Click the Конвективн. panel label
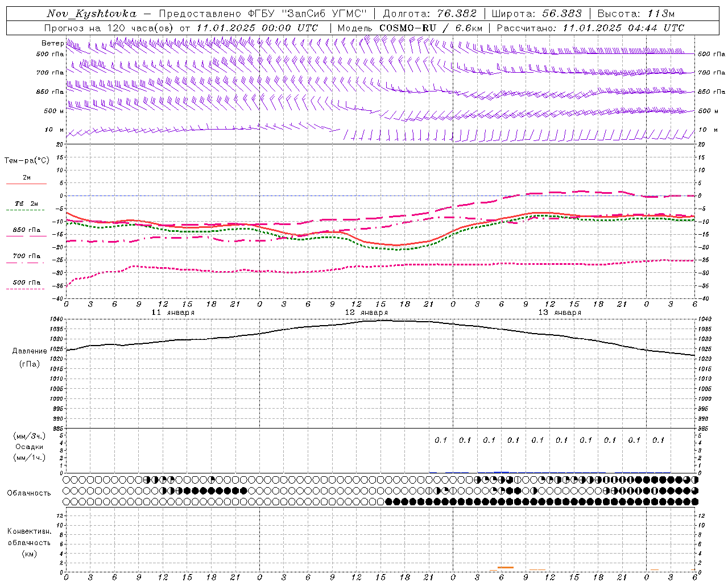728x582 pixels. (x=30, y=531)
